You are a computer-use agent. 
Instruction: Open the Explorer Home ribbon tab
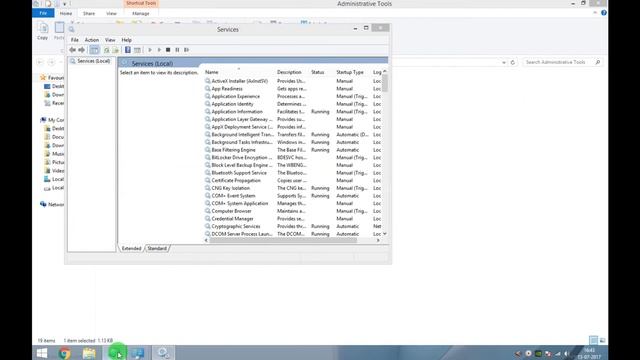[66, 13]
